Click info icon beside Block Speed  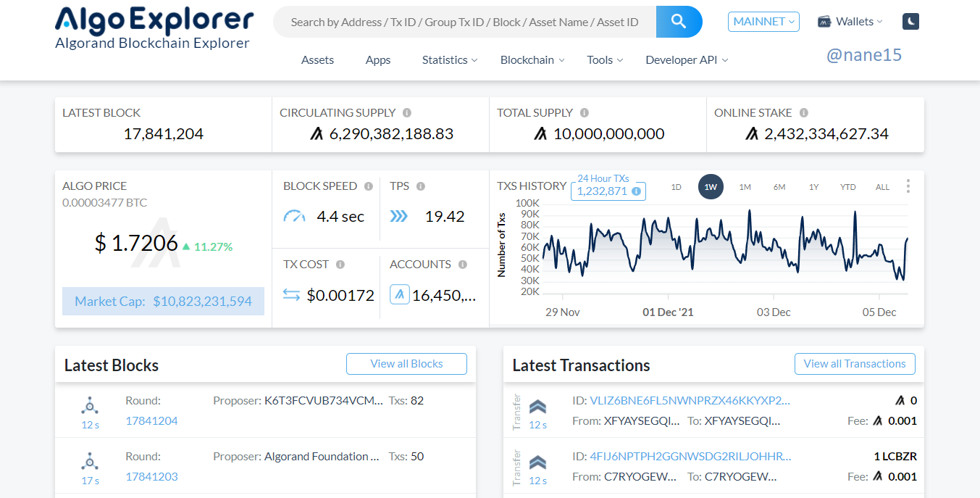(369, 186)
